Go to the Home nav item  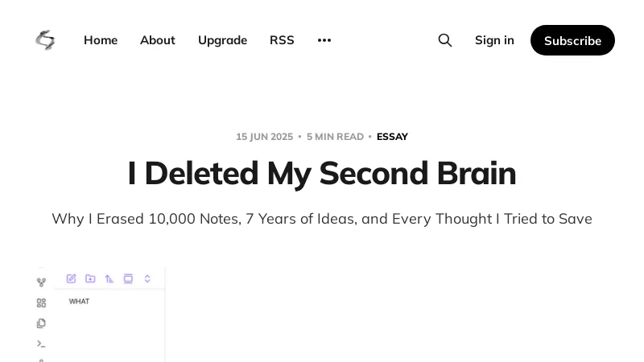(x=101, y=40)
